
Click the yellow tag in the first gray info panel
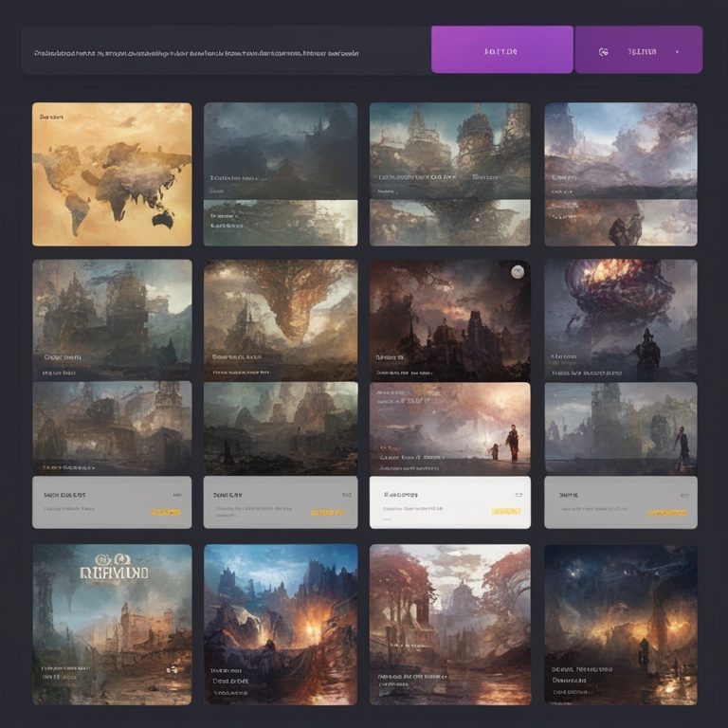click(165, 512)
